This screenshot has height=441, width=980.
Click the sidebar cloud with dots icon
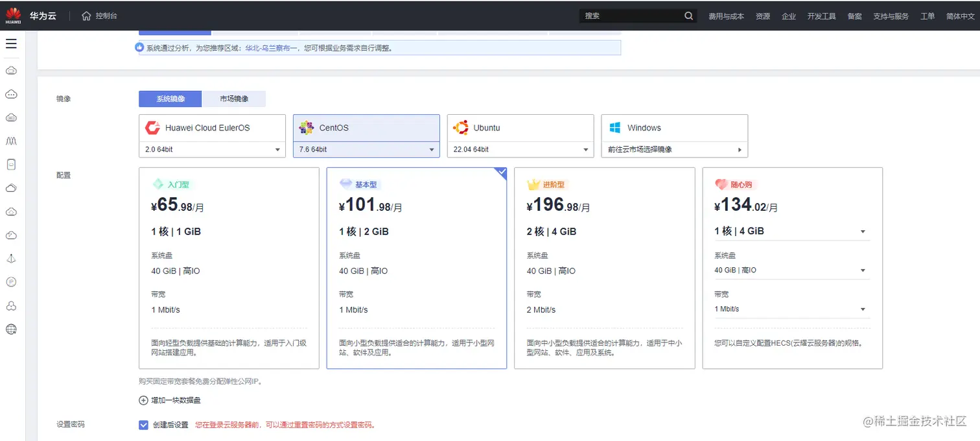coord(11,94)
